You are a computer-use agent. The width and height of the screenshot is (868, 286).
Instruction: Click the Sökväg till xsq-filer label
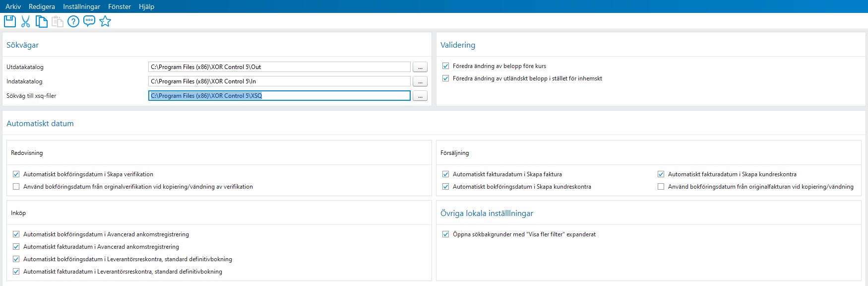pyautogui.click(x=31, y=96)
